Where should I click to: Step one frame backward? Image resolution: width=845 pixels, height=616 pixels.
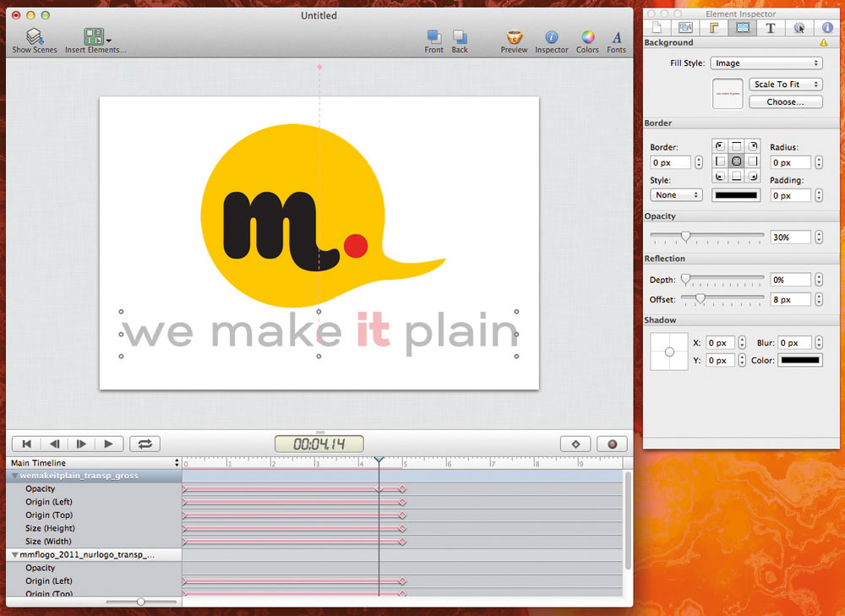(54, 444)
